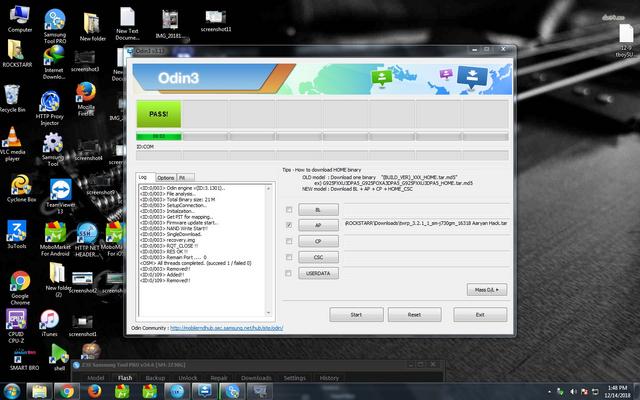The height and width of the screenshot is (400, 640).
Task: Switch to the Options tab
Action: click(166, 178)
